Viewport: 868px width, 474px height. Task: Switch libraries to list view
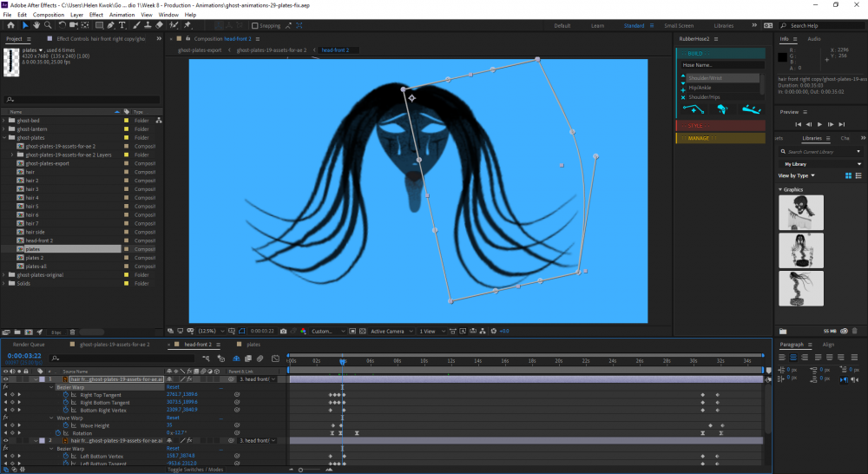858,175
